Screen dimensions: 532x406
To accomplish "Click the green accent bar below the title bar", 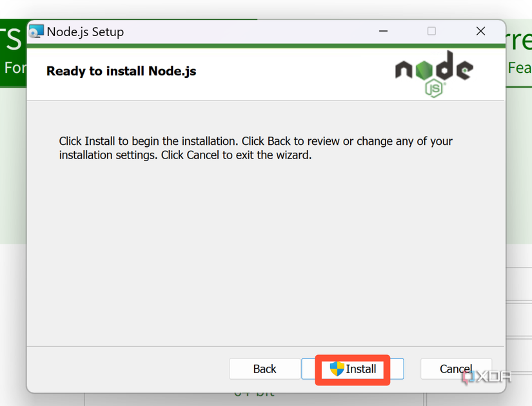I will click(266, 45).
